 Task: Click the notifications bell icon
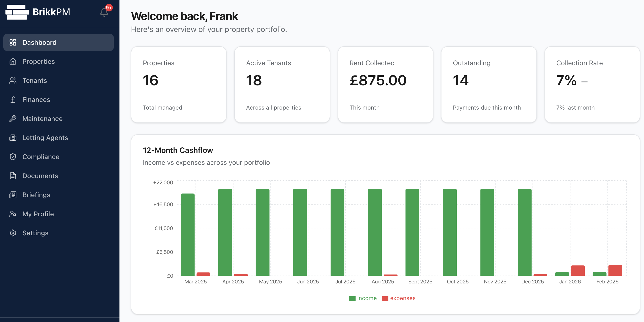[x=104, y=12]
